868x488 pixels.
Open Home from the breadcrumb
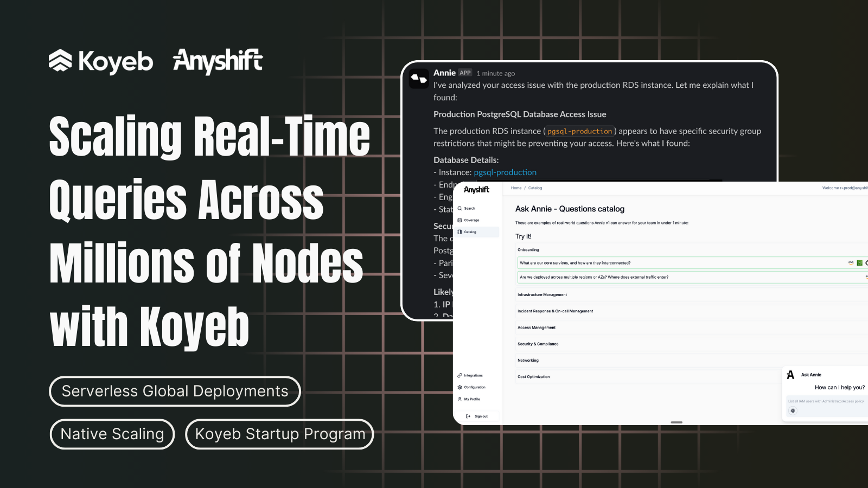pos(516,188)
